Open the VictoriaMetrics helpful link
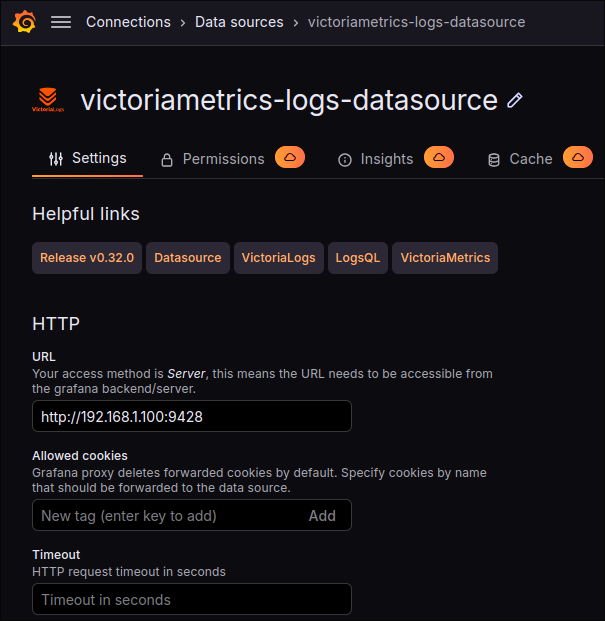The width and height of the screenshot is (605, 621). click(x=445, y=258)
